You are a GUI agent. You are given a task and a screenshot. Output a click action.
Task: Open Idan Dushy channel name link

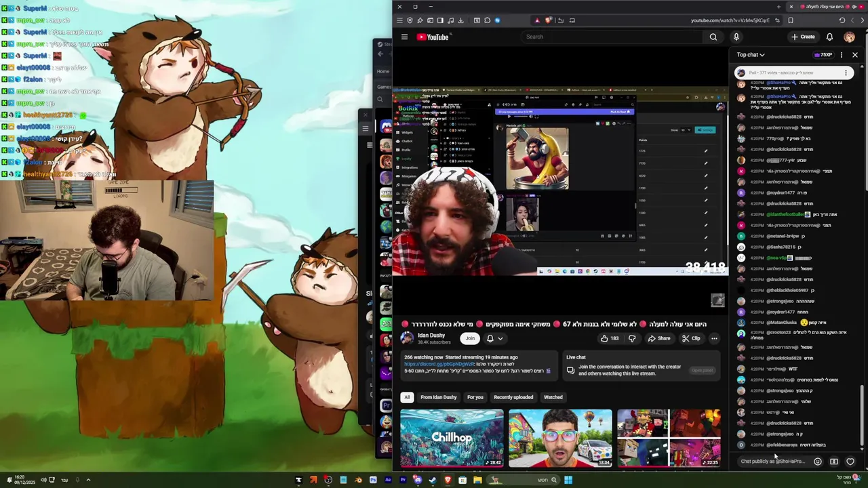tap(431, 335)
